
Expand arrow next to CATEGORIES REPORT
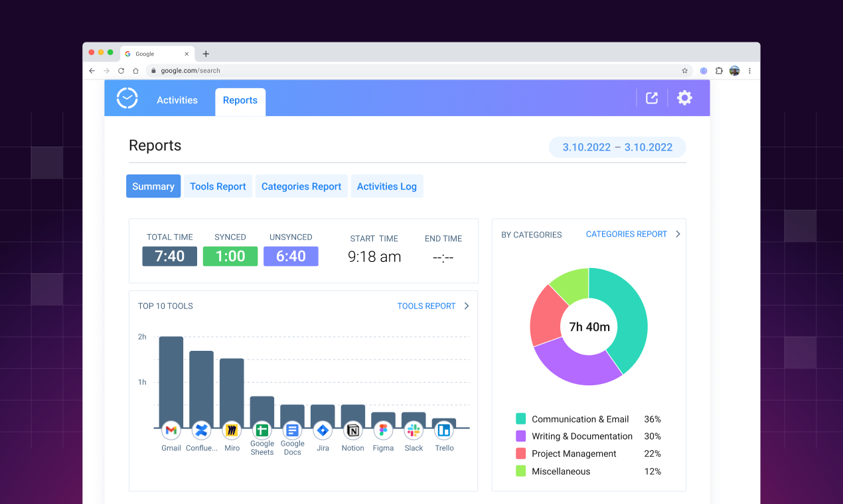678,234
